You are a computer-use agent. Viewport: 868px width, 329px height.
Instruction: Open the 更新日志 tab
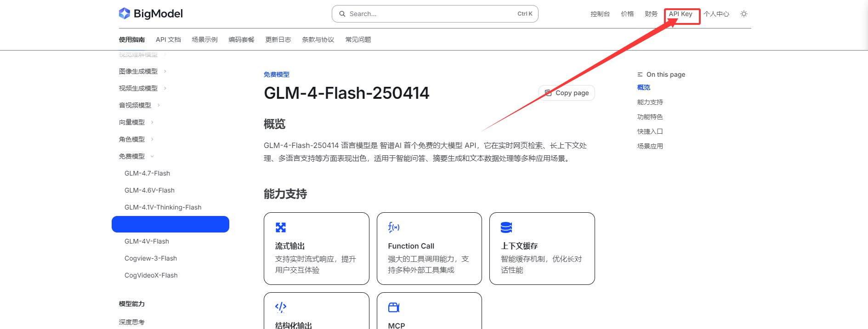278,40
